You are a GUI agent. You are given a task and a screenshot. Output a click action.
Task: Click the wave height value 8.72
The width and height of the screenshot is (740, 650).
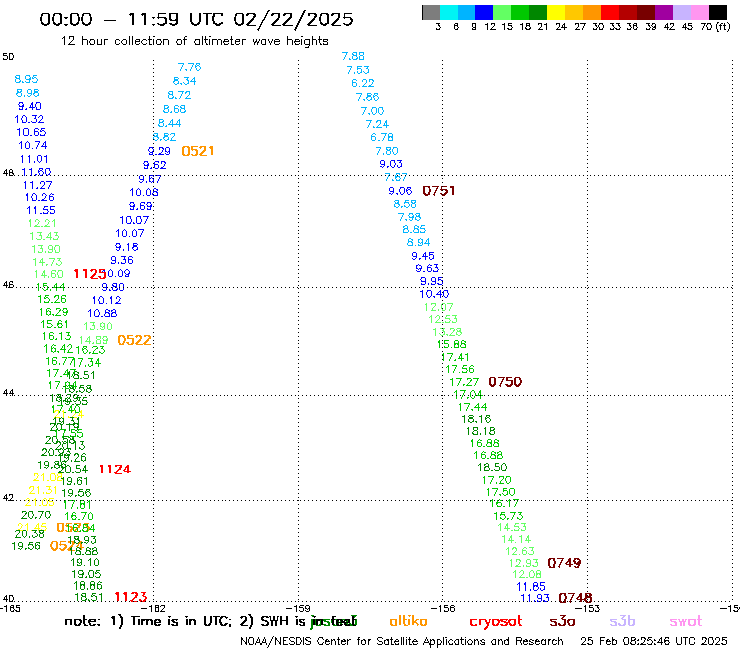(x=179, y=95)
